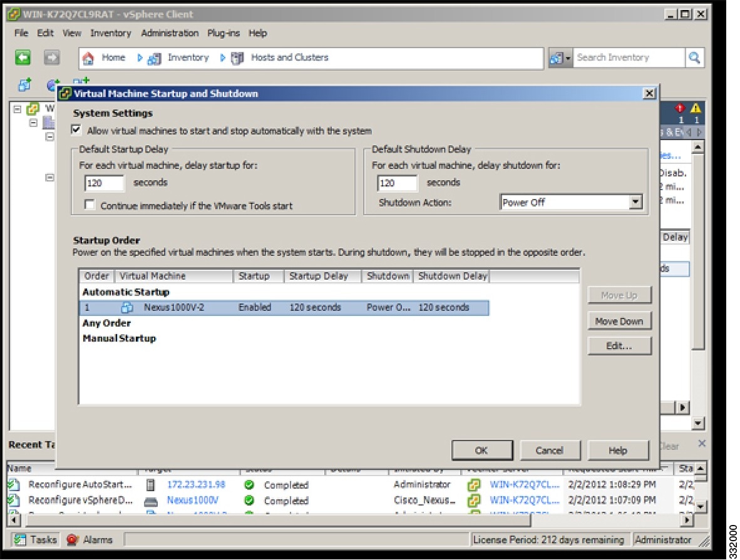The width and height of the screenshot is (740, 560).
Task: Click the Search Inventory field
Action: 628,58
